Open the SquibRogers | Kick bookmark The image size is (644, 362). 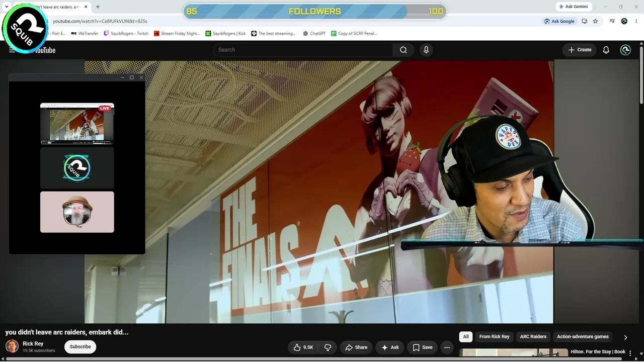click(225, 34)
